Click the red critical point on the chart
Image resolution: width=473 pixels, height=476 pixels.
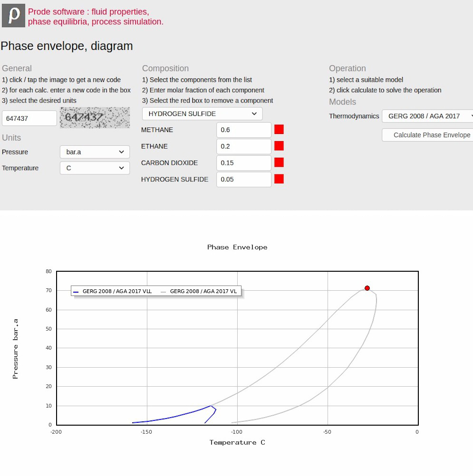(367, 288)
